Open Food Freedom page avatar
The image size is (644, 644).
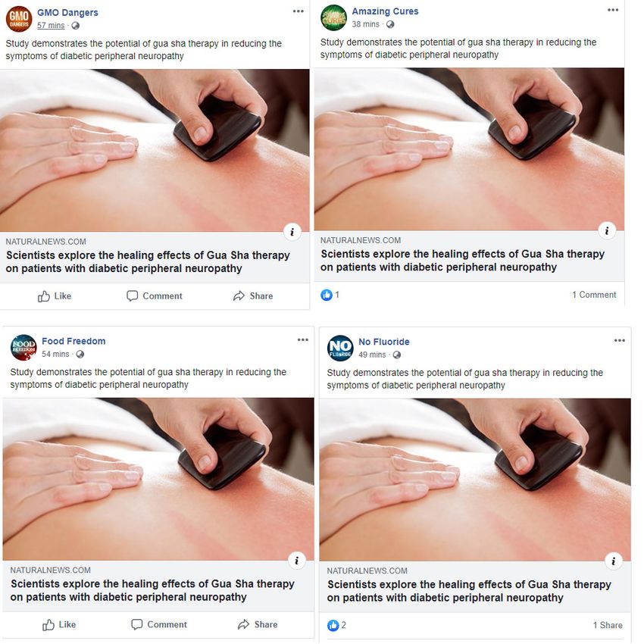click(x=23, y=348)
